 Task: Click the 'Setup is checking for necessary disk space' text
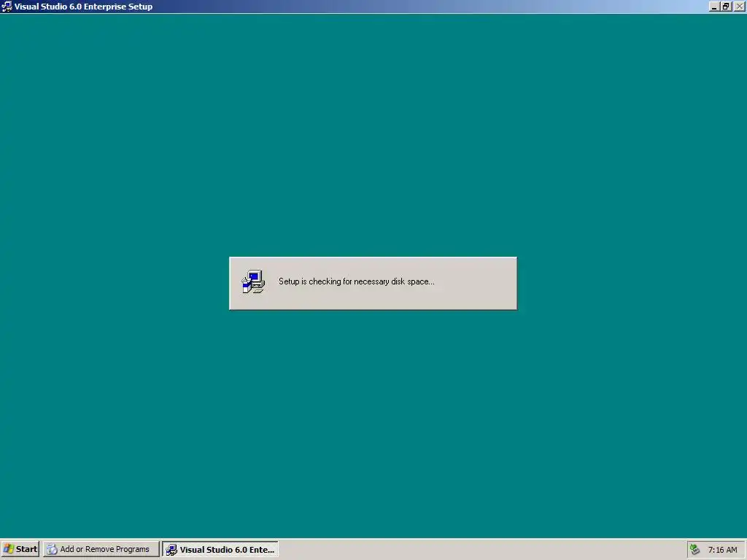tap(356, 281)
